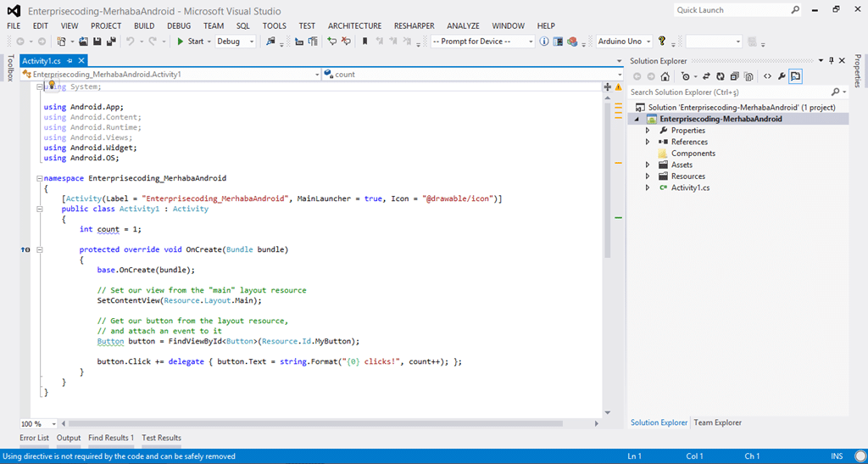Click the Solution Explorer Home icon
Image resolution: width=868 pixels, height=464 pixels.
click(x=665, y=76)
